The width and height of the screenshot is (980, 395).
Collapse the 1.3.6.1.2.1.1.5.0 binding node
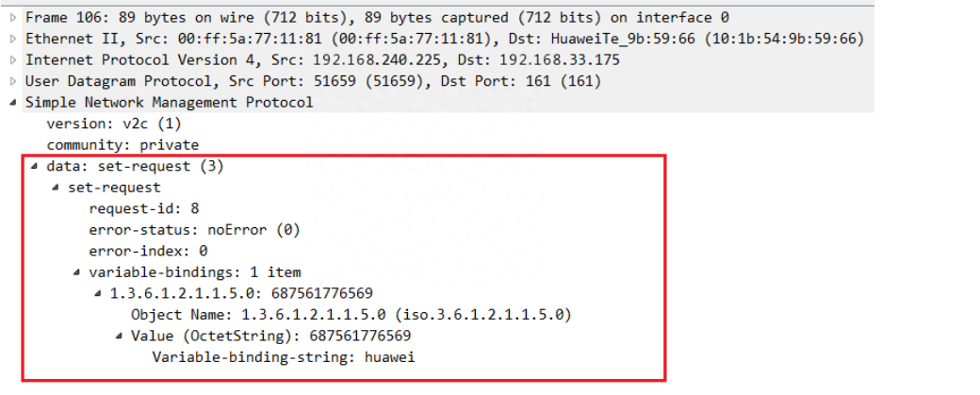(x=98, y=293)
